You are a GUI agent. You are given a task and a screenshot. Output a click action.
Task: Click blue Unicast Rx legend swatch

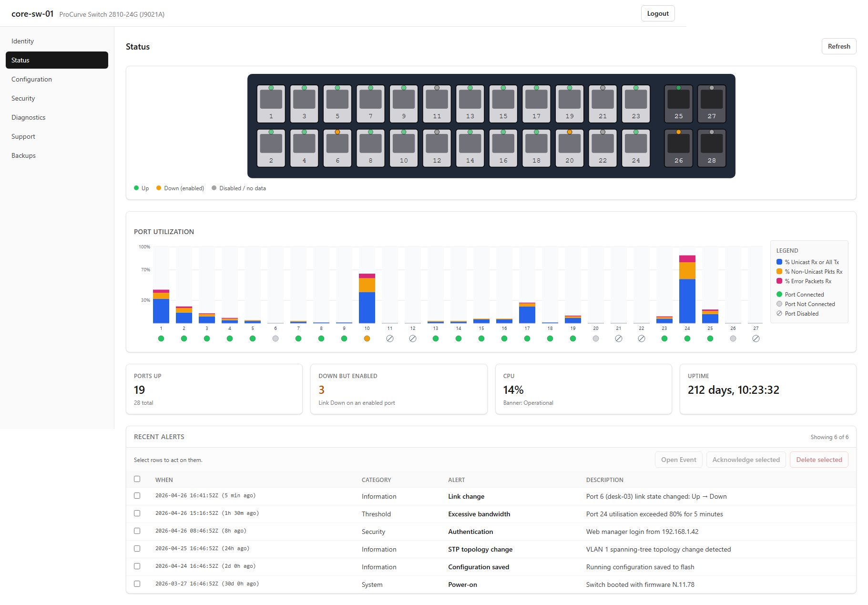pos(779,262)
